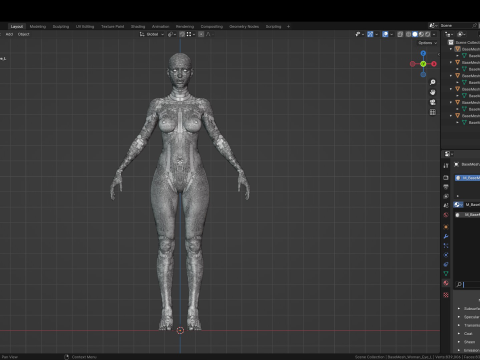Image resolution: width=480 pixels, height=360 pixels.
Task: Open the shading options dropdown arrow
Action: click(434, 34)
